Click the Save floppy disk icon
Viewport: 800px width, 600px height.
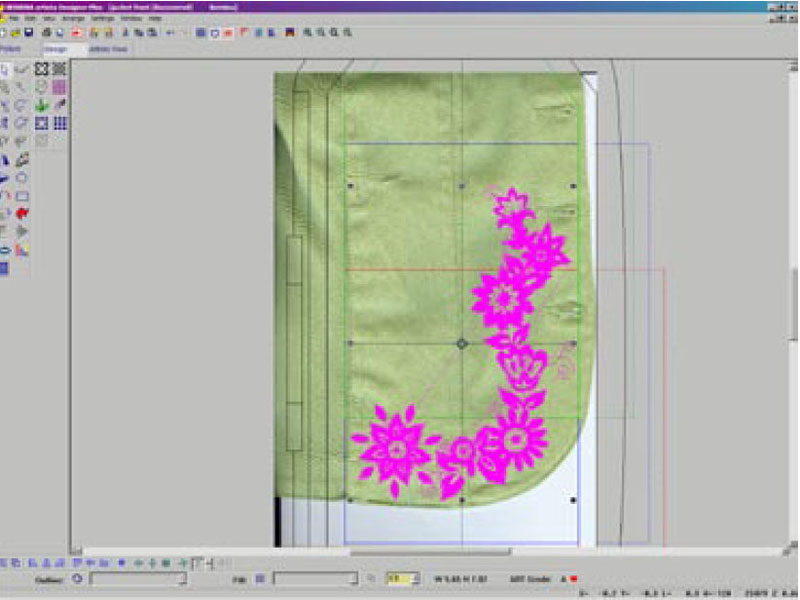click(30, 32)
